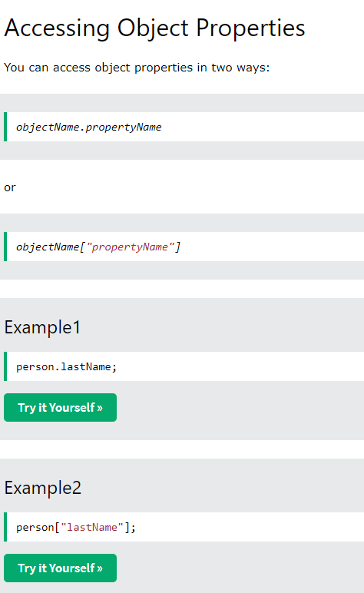Click the word 'or' between syntax boxes
Screen dimensions: 364x593
click(10, 187)
